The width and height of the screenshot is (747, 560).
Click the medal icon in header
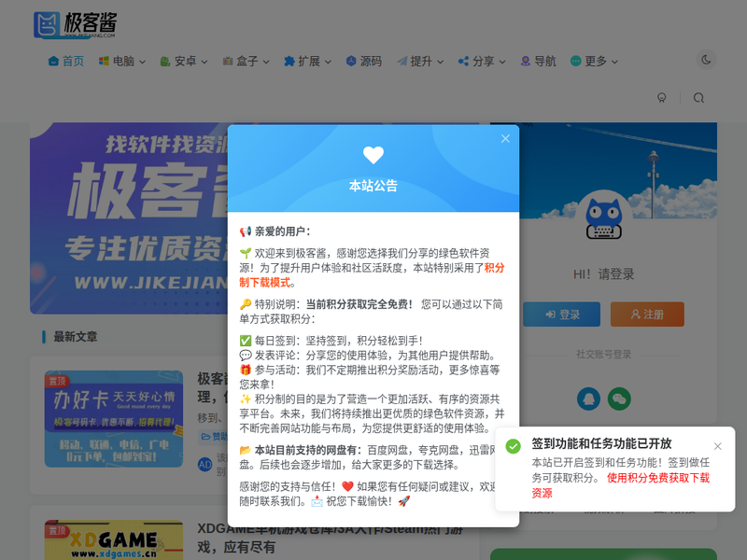(662, 98)
